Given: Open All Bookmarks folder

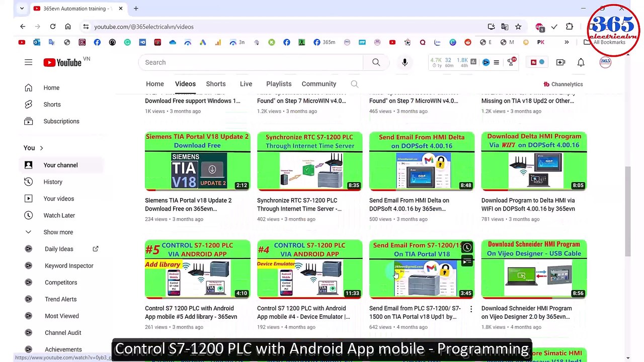Looking at the screenshot, I should tap(605, 42).
